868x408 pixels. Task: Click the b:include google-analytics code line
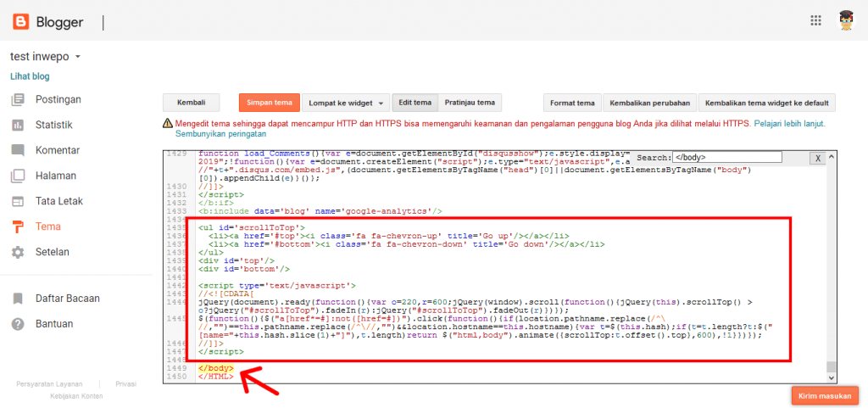tap(320, 211)
